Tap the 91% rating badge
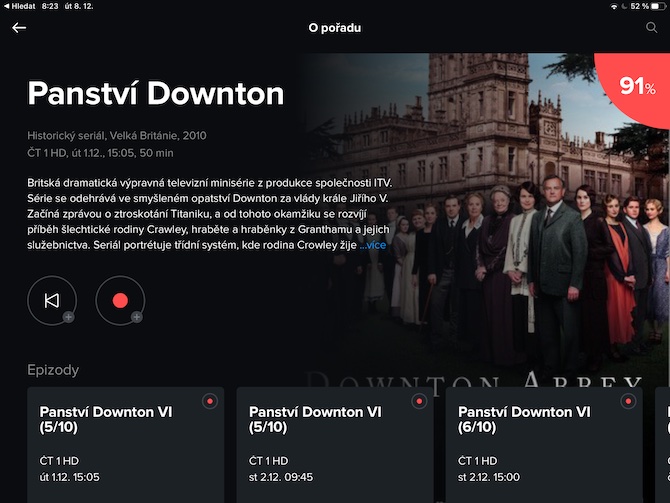The image size is (670, 503). [x=637, y=87]
